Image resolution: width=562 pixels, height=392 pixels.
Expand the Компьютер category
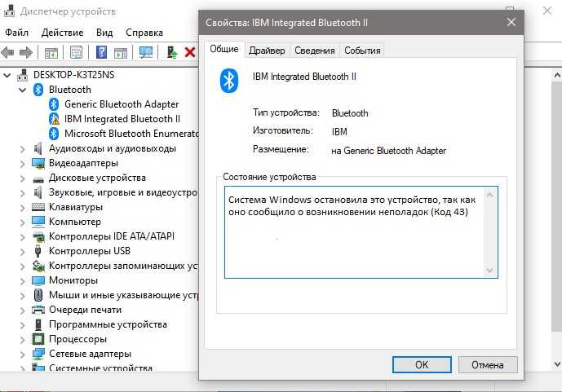coord(22,222)
